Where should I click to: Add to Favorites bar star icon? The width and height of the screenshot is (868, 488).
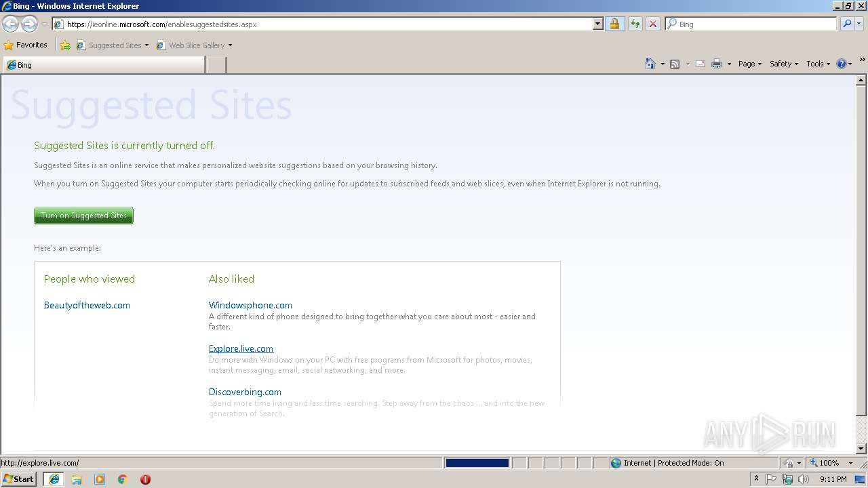coord(64,45)
